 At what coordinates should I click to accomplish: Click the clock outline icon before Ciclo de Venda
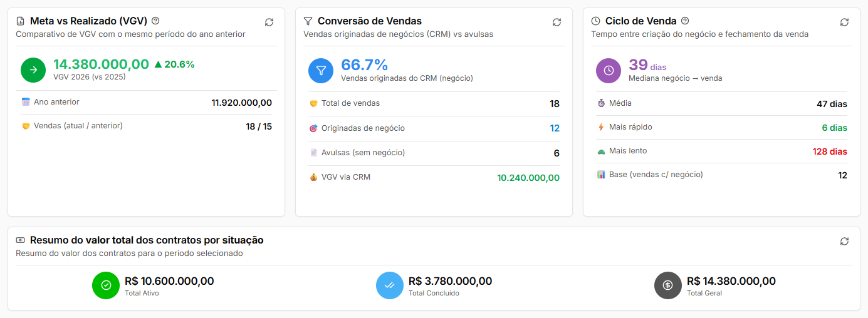[x=595, y=21]
